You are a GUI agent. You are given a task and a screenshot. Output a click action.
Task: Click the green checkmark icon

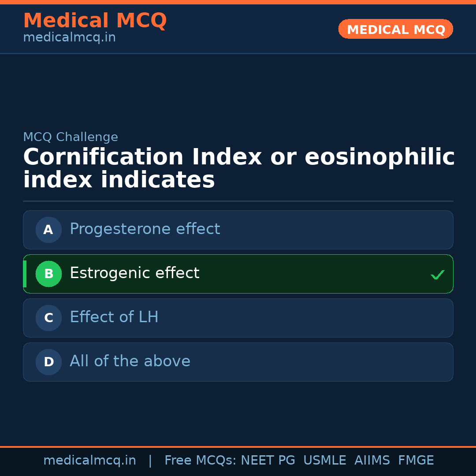pyautogui.click(x=437, y=275)
